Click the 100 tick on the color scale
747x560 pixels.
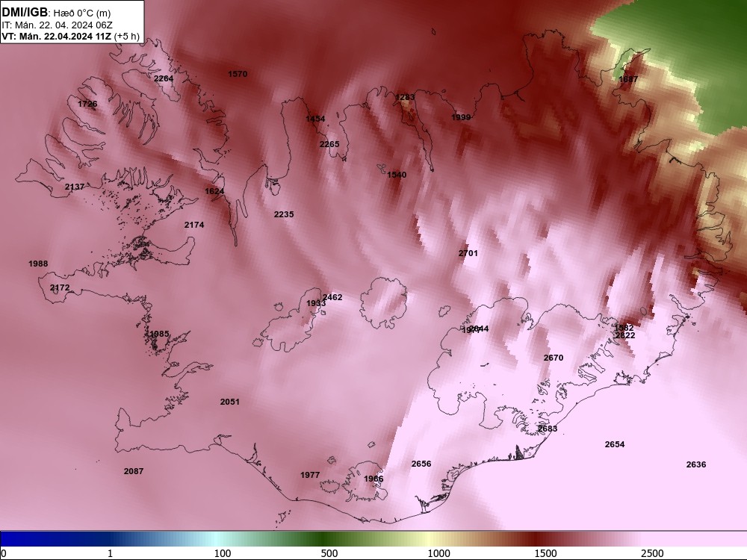(223, 553)
